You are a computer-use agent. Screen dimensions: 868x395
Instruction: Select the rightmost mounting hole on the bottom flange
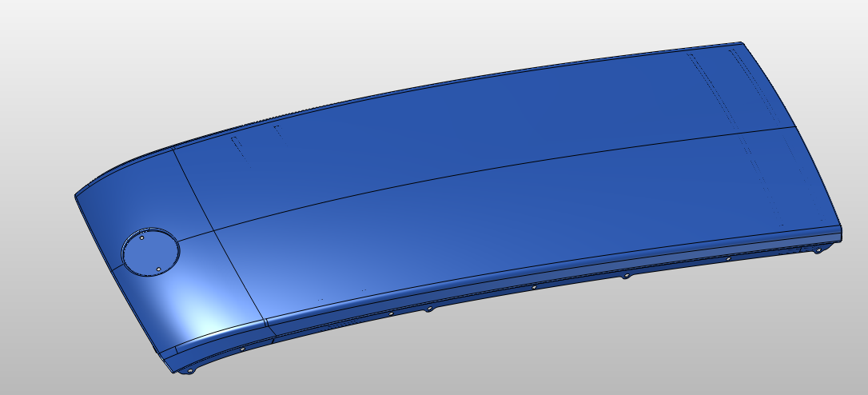point(817,250)
